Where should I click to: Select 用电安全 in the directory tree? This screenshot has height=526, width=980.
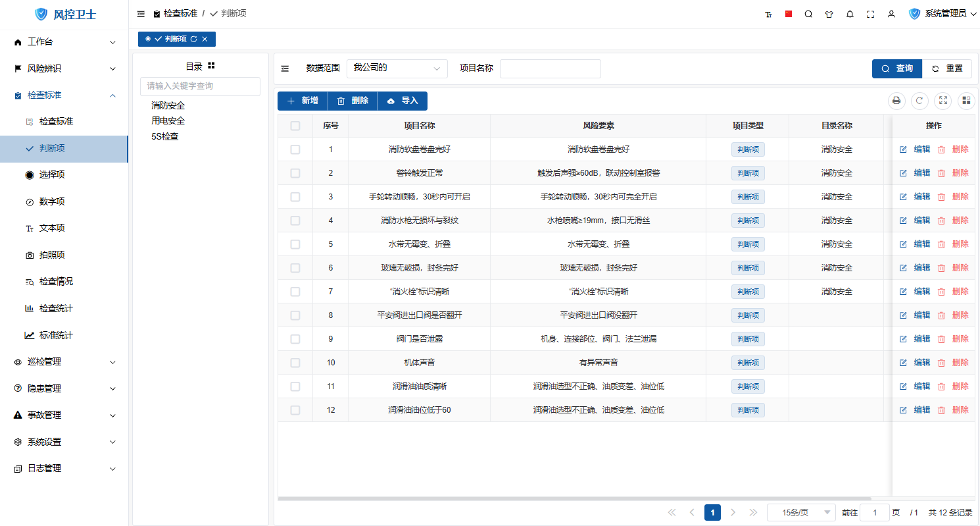168,121
